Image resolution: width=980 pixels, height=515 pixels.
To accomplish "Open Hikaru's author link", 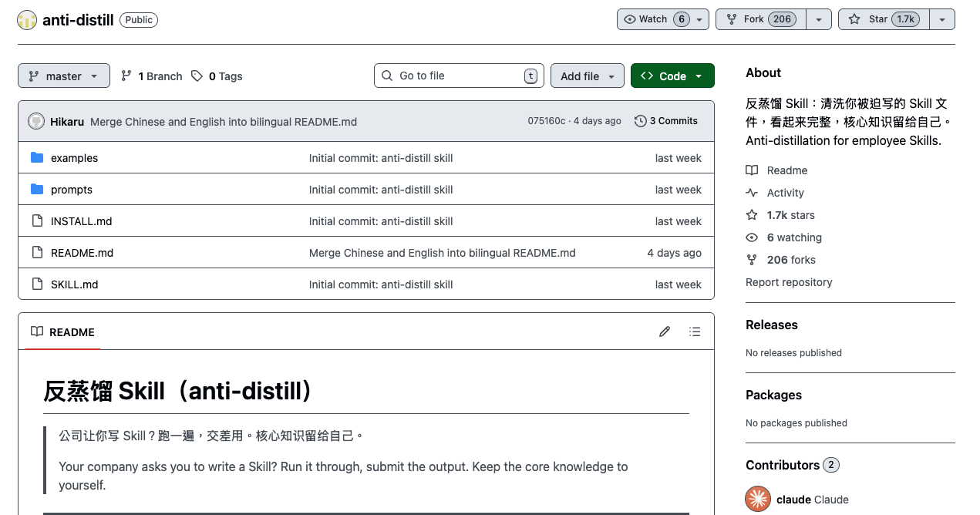I will pos(67,122).
